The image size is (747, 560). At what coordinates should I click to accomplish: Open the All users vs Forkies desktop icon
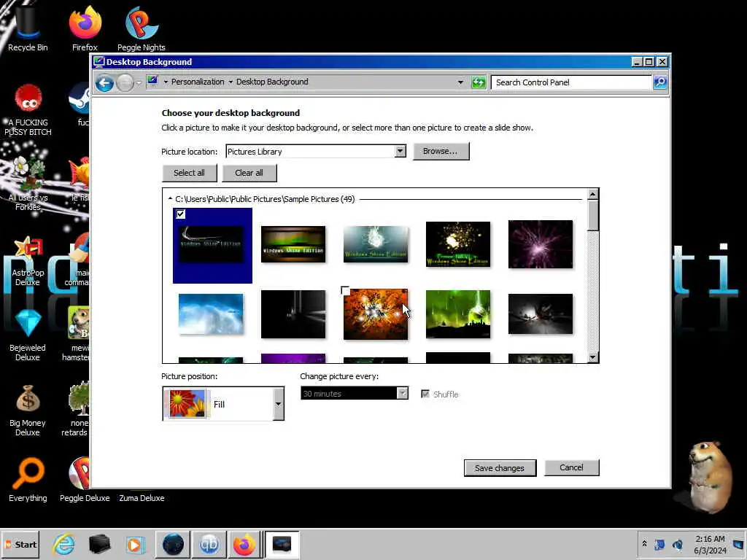pyautogui.click(x=28, y=183)
